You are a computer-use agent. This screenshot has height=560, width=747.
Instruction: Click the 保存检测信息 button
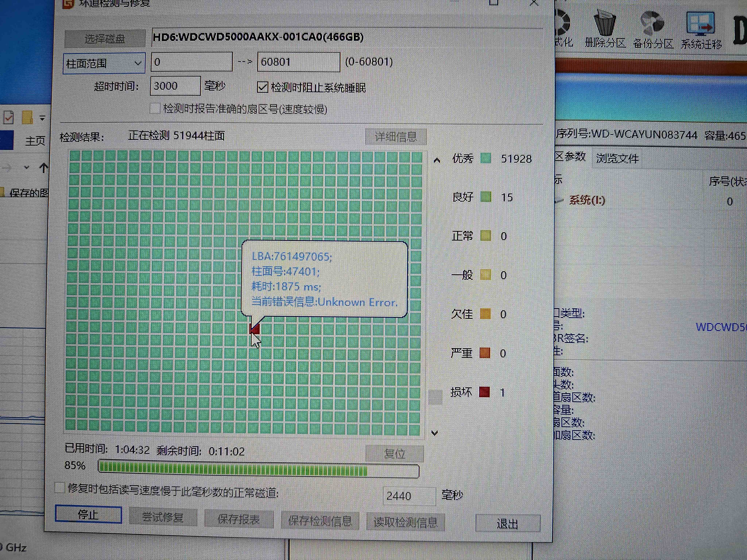pos(320,521)
